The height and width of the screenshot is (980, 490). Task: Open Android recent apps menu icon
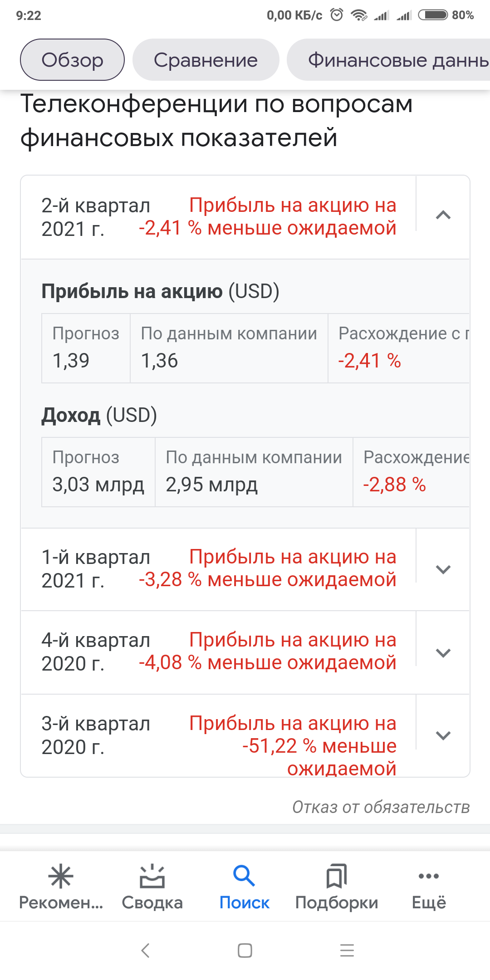tap(347, 950)
